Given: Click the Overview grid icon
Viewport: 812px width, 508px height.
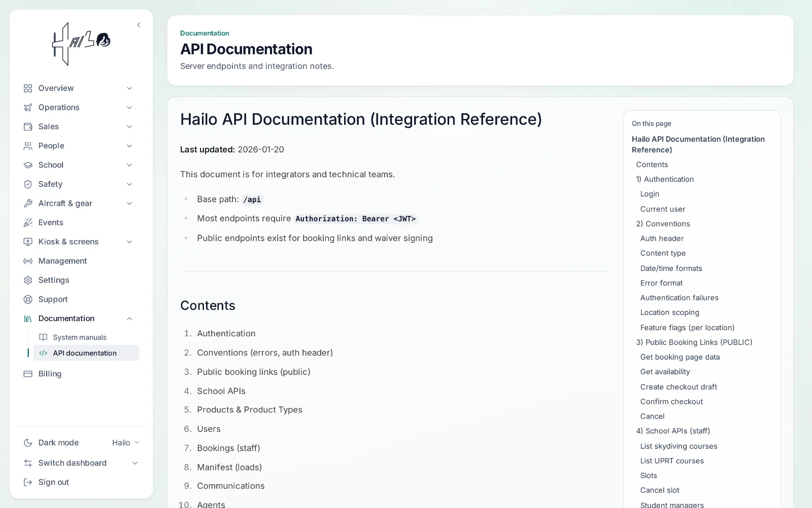Looking at the screenshot, I should (x=28, y=88).
